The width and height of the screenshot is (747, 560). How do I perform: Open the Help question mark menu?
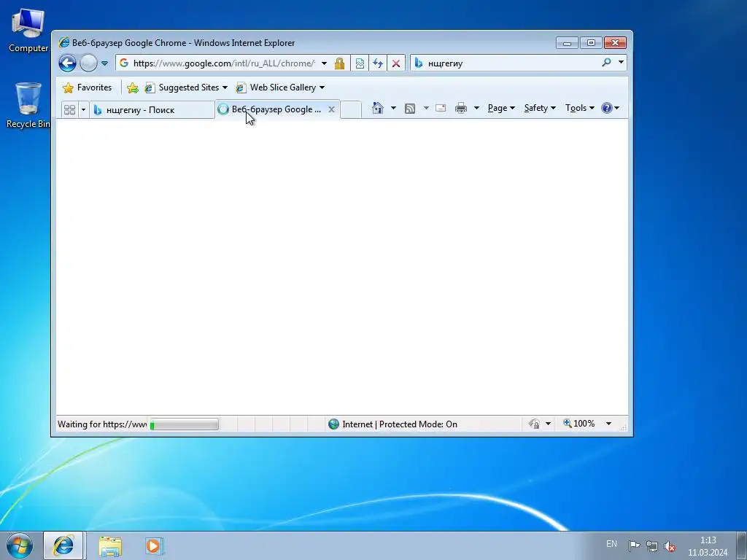[x=610, y=108]
